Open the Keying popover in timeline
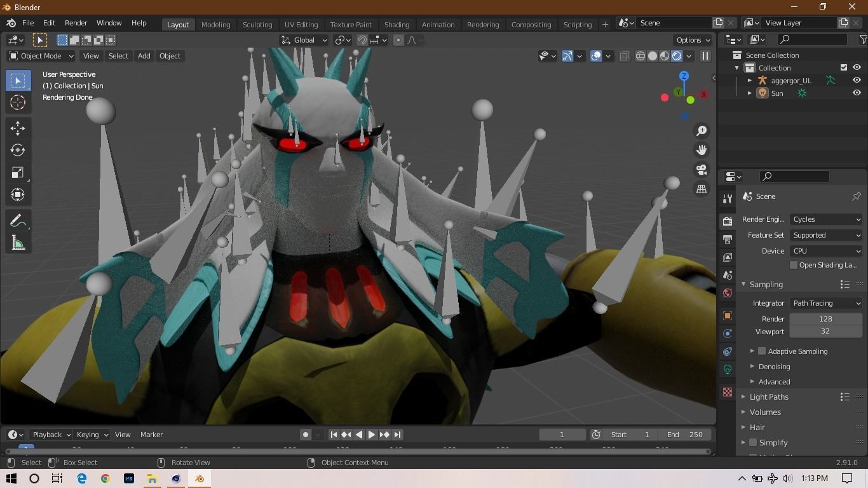The image size is (868, 488). [92, 435]
